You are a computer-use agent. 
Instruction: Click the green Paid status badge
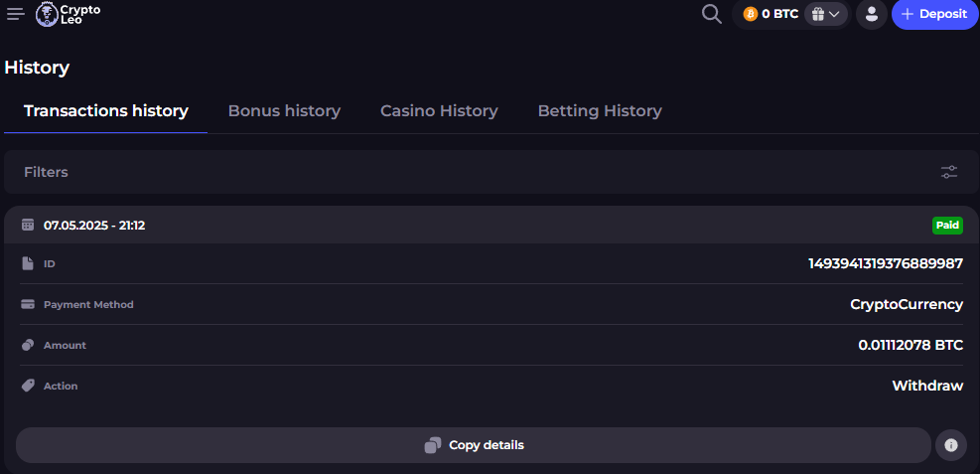click(947, 226)
